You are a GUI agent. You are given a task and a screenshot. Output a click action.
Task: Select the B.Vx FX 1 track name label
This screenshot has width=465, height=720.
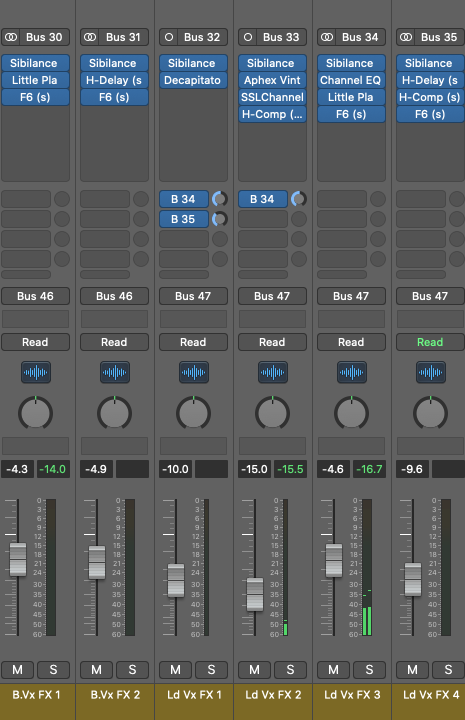pos(37,695)
